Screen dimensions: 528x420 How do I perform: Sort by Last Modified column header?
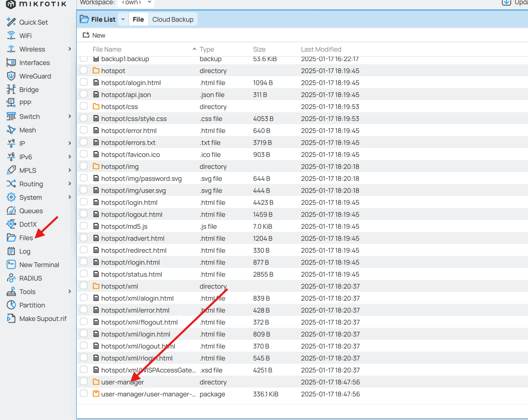321,49
